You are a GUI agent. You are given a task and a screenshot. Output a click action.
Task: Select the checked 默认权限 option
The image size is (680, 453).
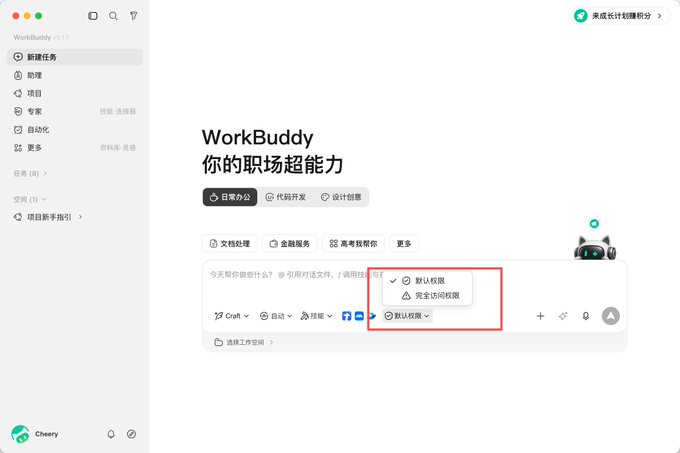pos(427,281)
